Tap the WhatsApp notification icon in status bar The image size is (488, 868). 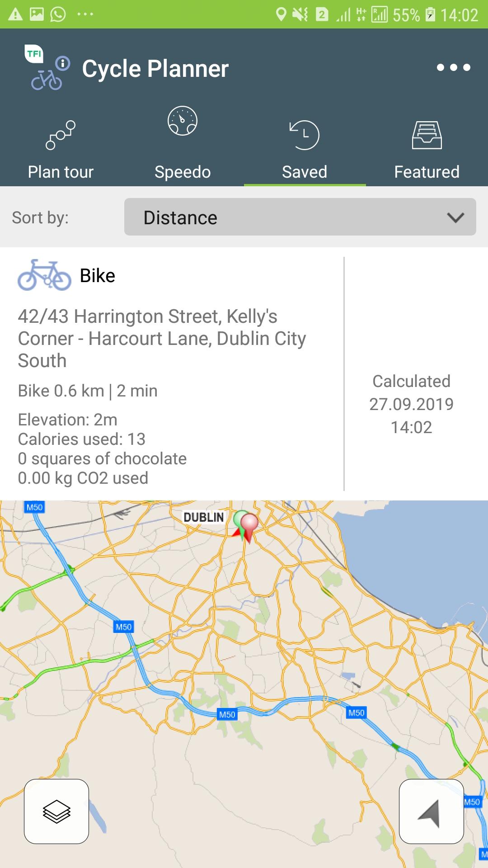[58, 14]
